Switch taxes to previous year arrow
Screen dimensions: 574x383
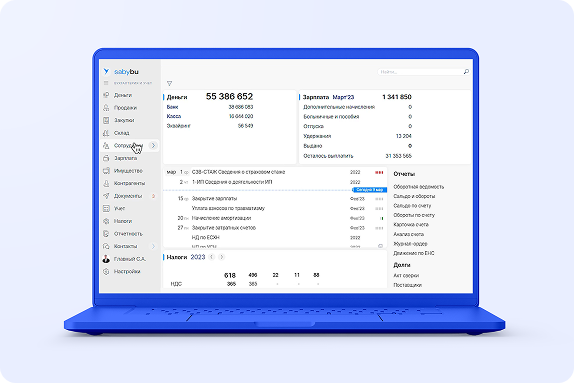click(212, 257)
